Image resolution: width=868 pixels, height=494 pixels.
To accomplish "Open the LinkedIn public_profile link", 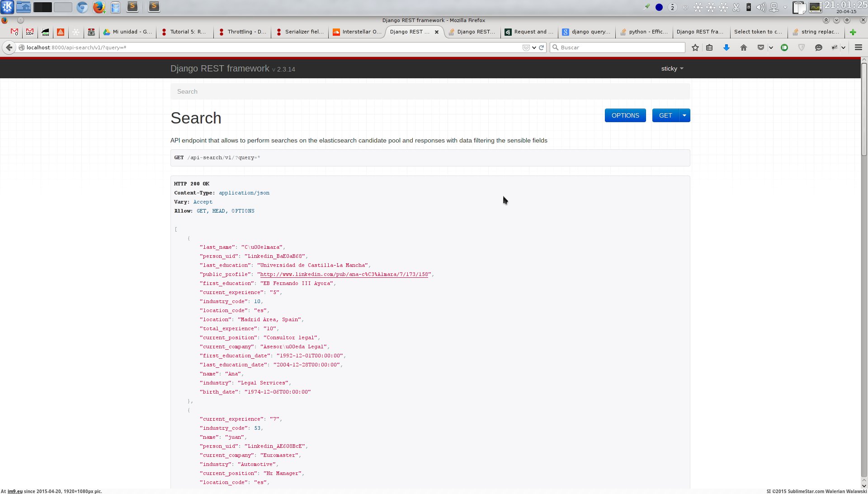I will (x=344, y=274).
